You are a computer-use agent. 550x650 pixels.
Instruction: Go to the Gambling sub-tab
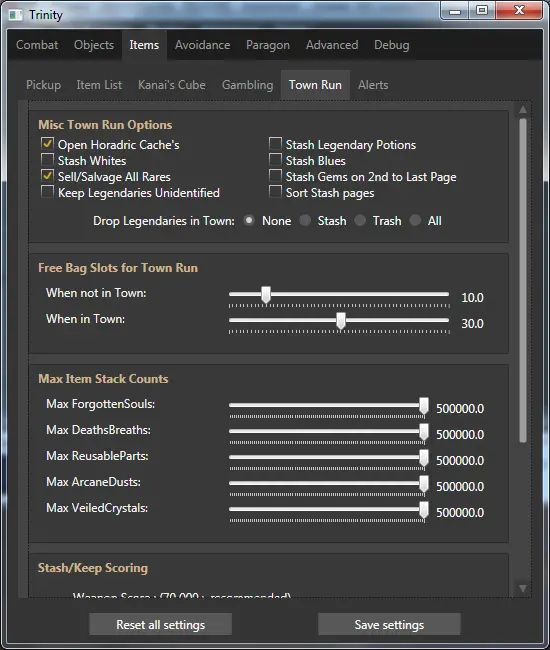pos(247,85)
